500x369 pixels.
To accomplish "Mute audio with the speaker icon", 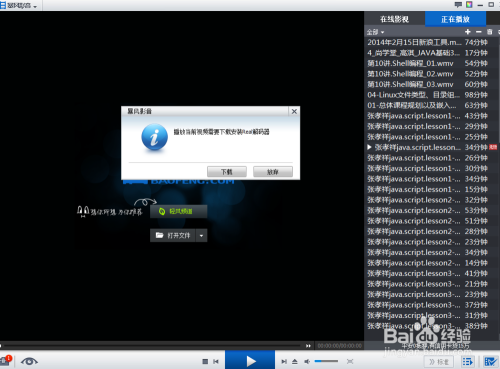I will pos(307,361).
